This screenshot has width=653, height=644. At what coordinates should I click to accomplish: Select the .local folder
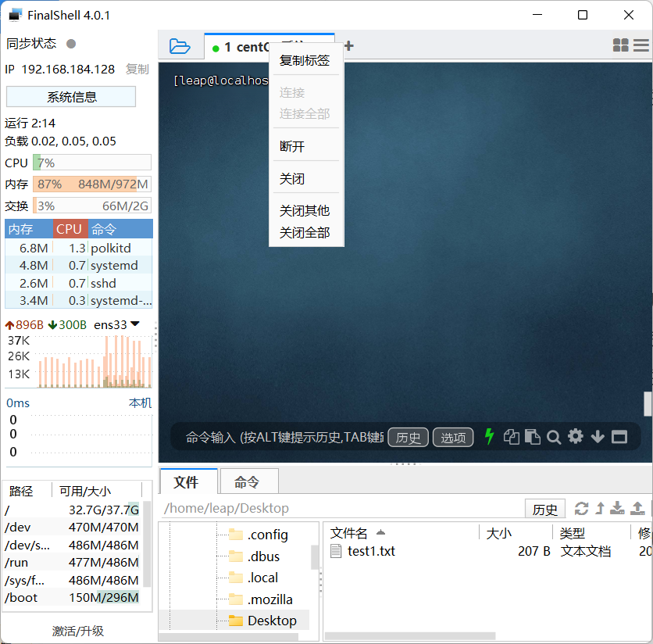click(253, 578)
